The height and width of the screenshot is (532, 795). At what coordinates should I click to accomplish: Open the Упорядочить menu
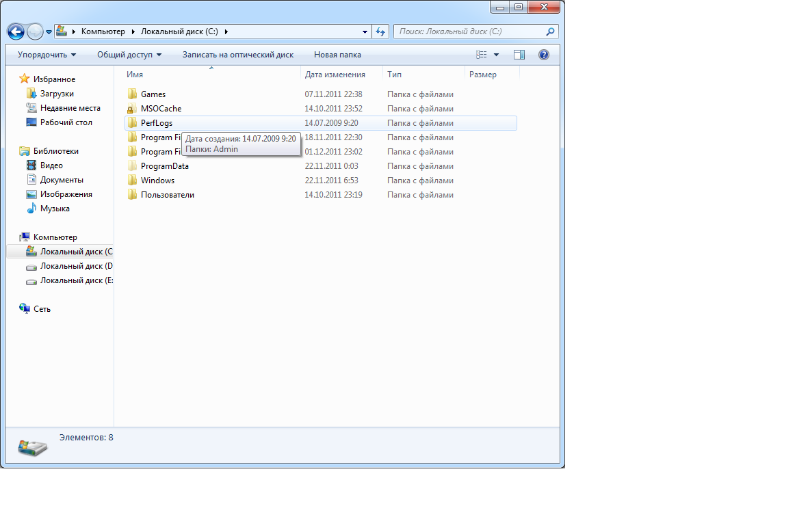point(47,55)
